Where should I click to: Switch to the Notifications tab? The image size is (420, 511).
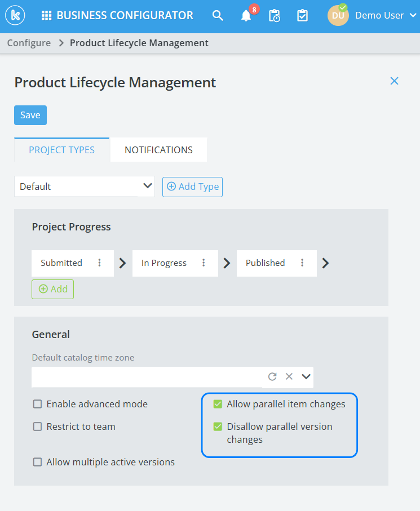(158, 150)
